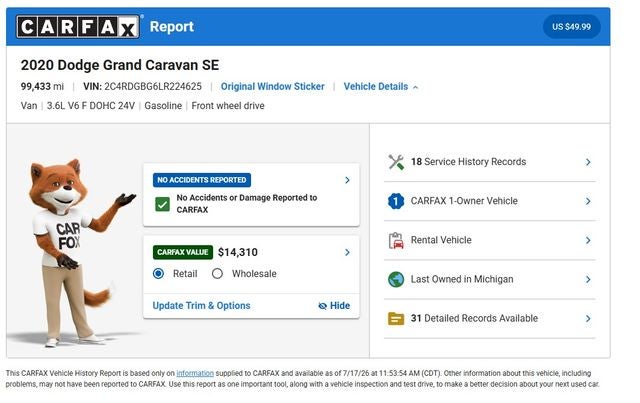Screen dimensions: 640x403
Task: Select the Wholesale value radio button
Action: (217, 274)
